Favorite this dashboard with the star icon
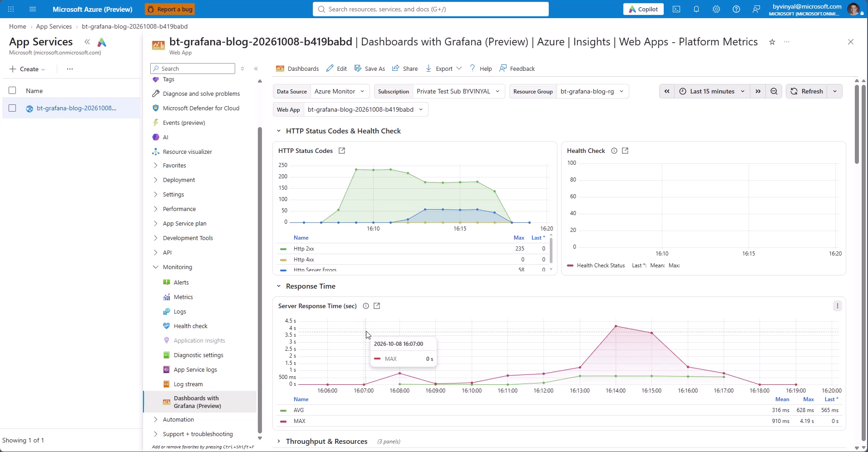This screenshot has height=452, width=868. point(772,42)
